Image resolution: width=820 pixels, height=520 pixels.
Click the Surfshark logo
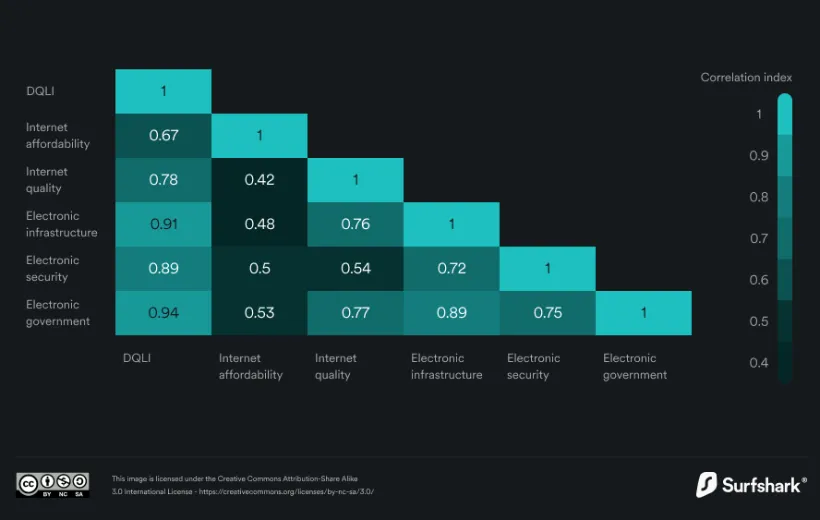[x=750, y=485]
